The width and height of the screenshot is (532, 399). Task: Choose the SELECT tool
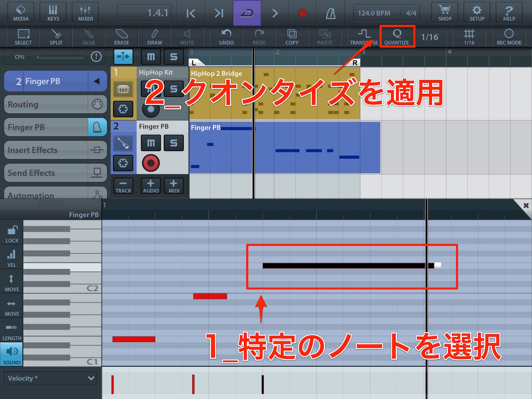(x=23, y=37)
